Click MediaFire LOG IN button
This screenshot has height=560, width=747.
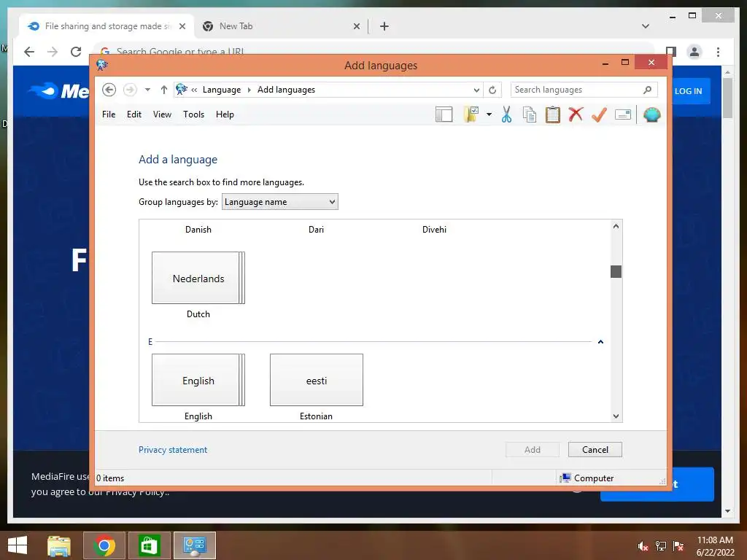[688, 91]
